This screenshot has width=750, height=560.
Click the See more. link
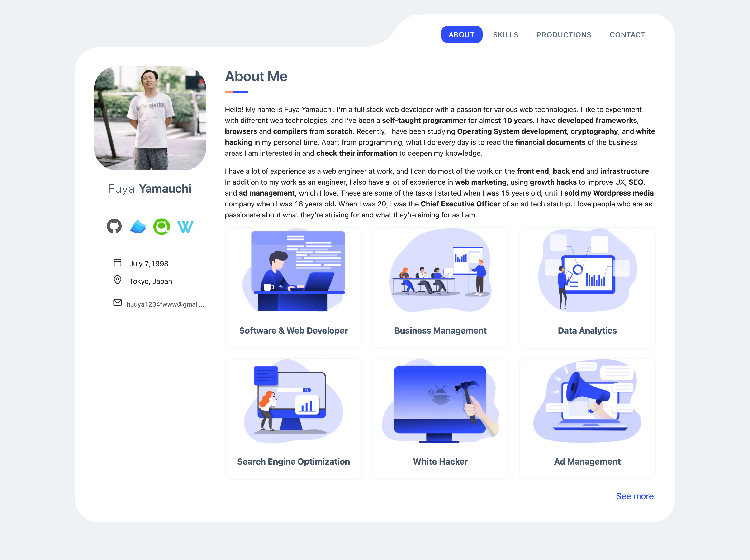(x=636, y=496)
